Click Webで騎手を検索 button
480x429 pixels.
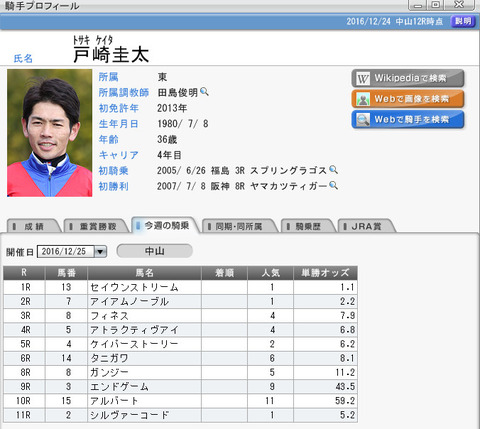(408, 119)
